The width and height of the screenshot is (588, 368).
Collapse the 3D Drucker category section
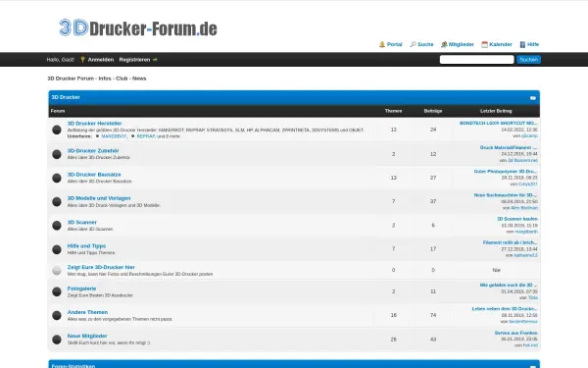point(533,98)
